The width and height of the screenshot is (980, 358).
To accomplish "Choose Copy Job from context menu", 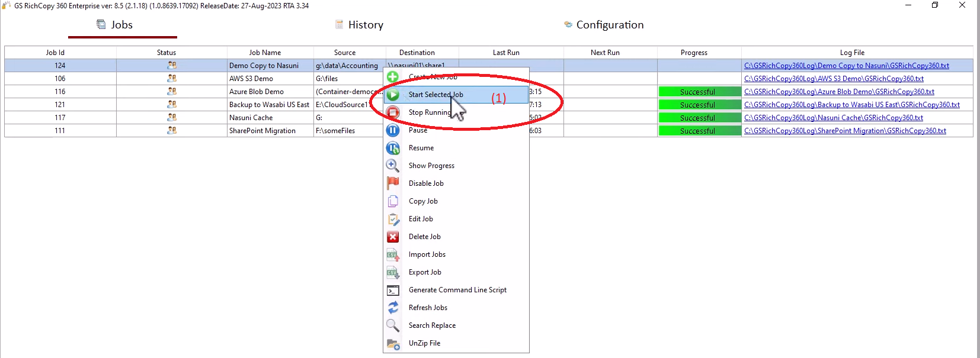I will [423, 201].
